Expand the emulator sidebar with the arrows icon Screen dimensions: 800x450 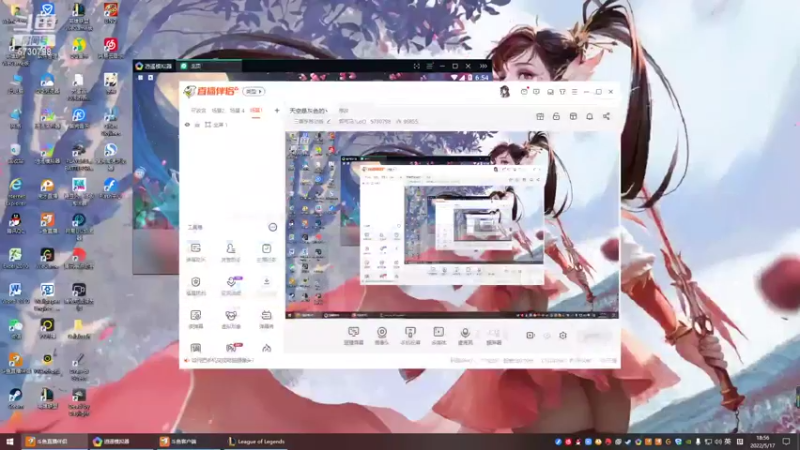(483, 66)
